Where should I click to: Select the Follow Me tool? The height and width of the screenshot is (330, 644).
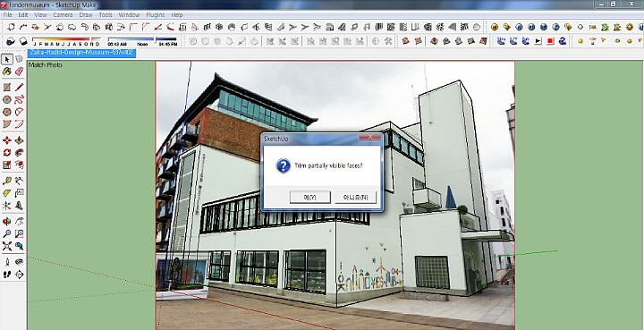point(19,153)
